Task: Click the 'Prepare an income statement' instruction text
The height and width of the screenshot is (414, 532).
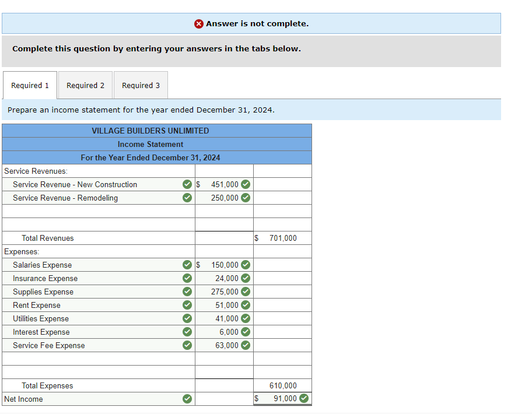Action: tap(141, 110)
